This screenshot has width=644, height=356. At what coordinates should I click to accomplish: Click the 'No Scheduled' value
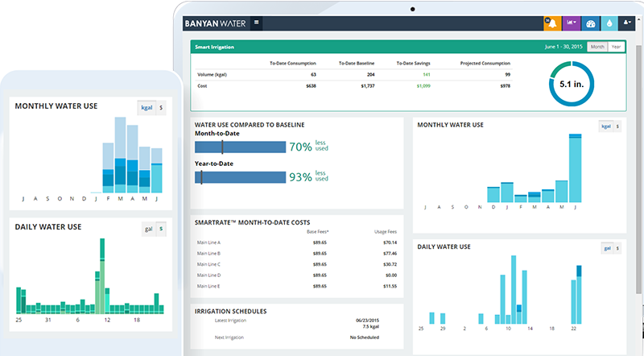click(x=365, y=337)
